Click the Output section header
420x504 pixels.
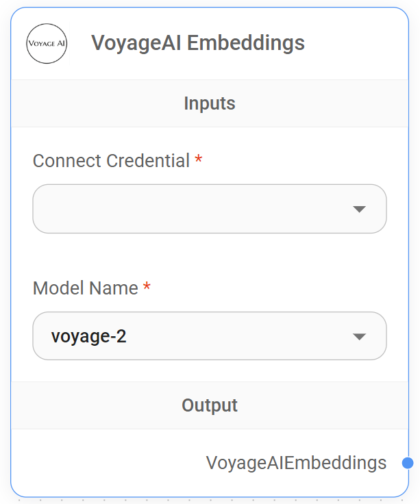pos(209,405)
